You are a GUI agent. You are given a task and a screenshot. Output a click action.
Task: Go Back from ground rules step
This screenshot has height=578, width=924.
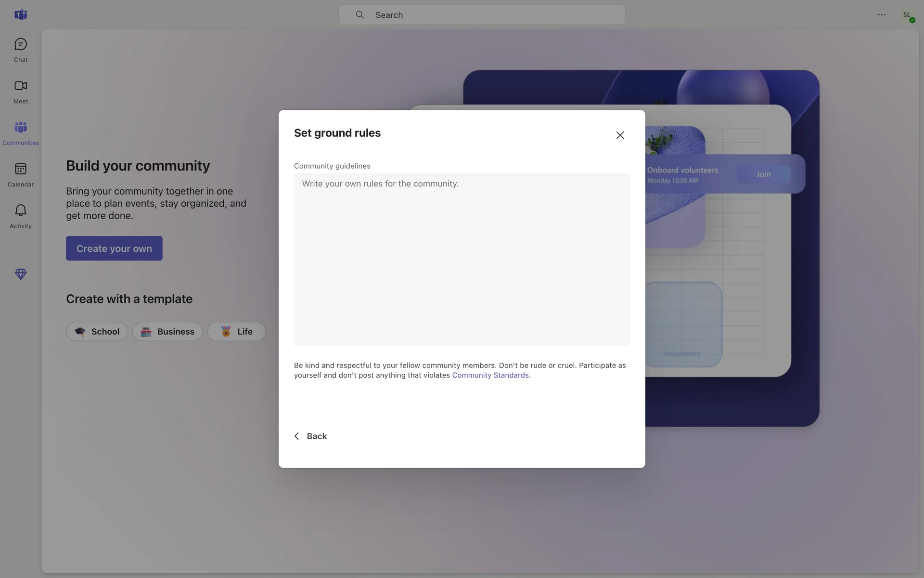(x=310, y=436)
